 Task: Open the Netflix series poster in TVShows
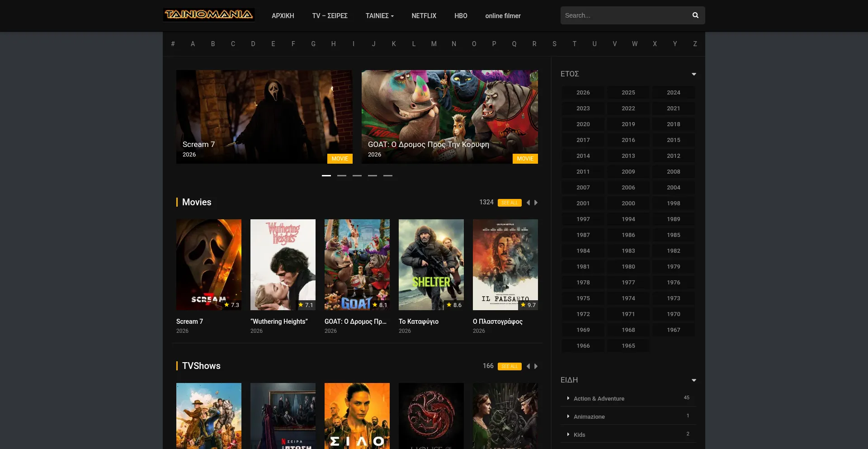point(283,416)
